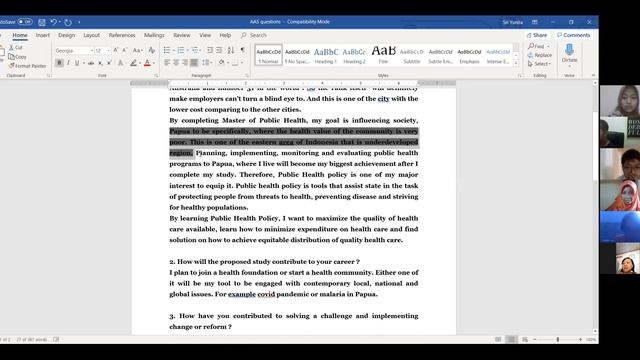Show paragraph marks

click(242, 50)
